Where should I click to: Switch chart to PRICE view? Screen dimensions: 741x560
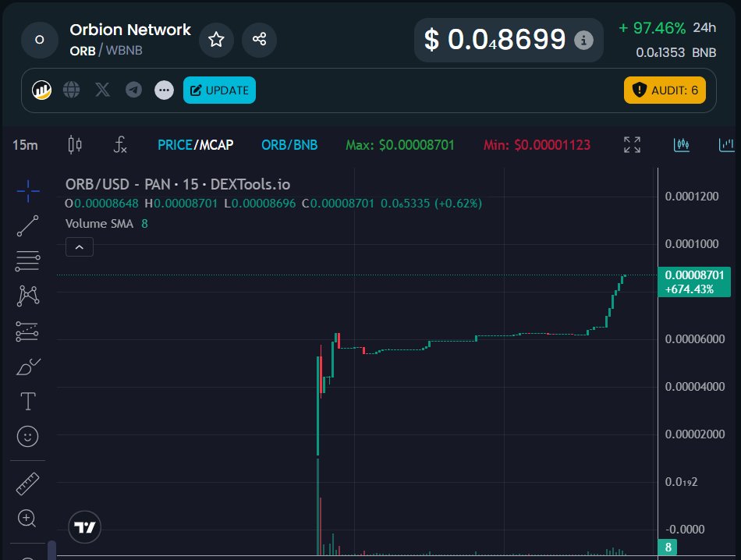pyautogui.click(x=175, y=144)
